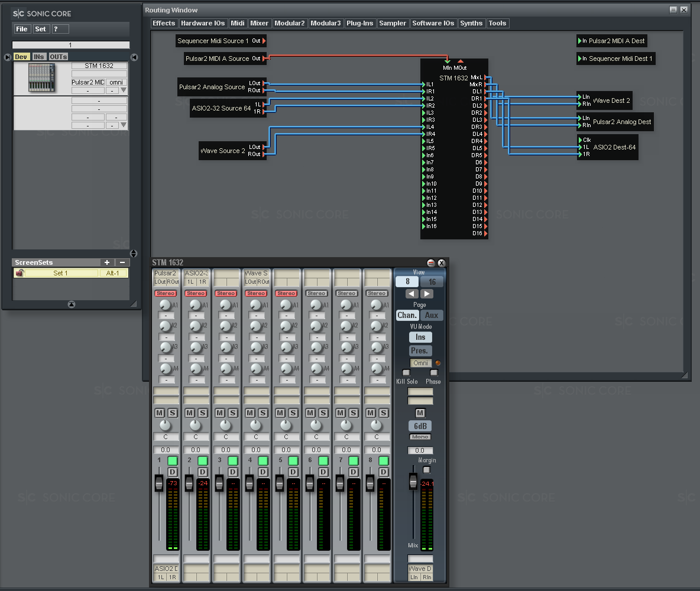Mute channel 1 with its M button
The height and width of the screenshot is (591, 700).
pos(160,413)
